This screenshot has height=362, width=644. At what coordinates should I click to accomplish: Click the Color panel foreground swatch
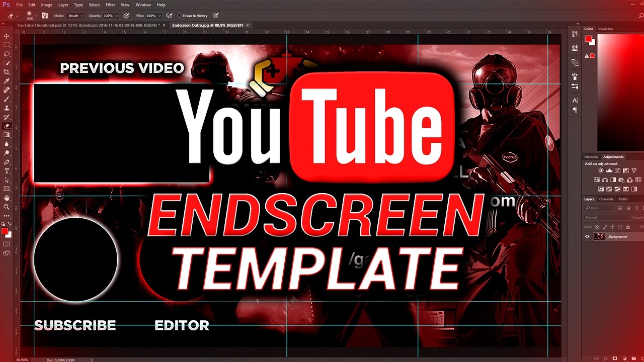coord(588,39)
